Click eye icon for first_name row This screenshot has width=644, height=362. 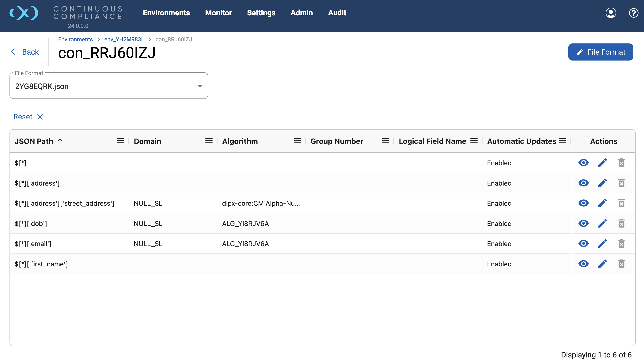(583, 264)
